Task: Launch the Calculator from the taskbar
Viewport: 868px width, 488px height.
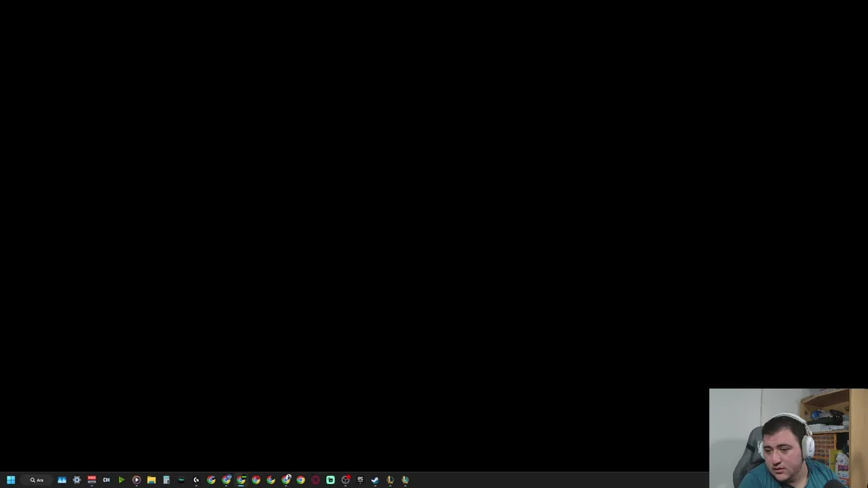Action: 166,480
